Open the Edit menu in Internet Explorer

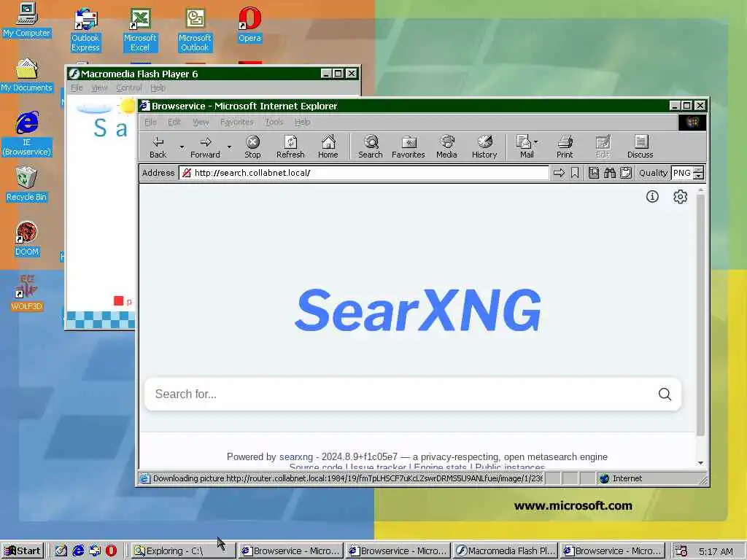174,122
